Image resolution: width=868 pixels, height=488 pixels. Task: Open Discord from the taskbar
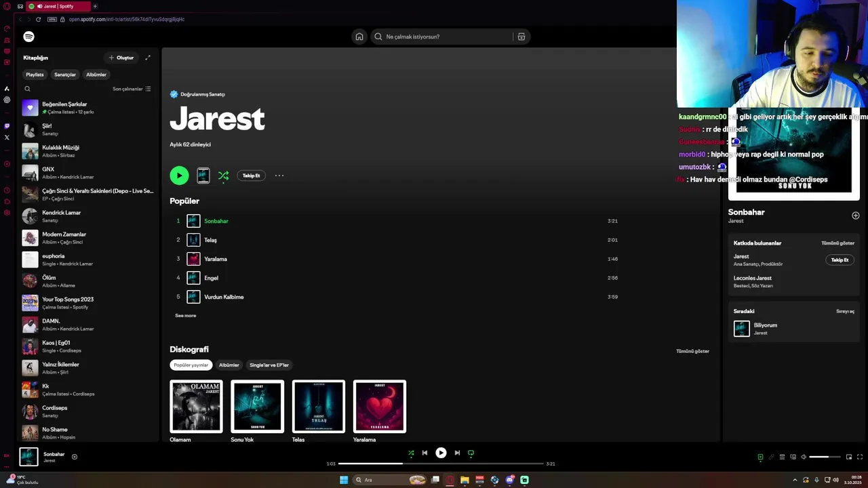(x=509, y=480)
